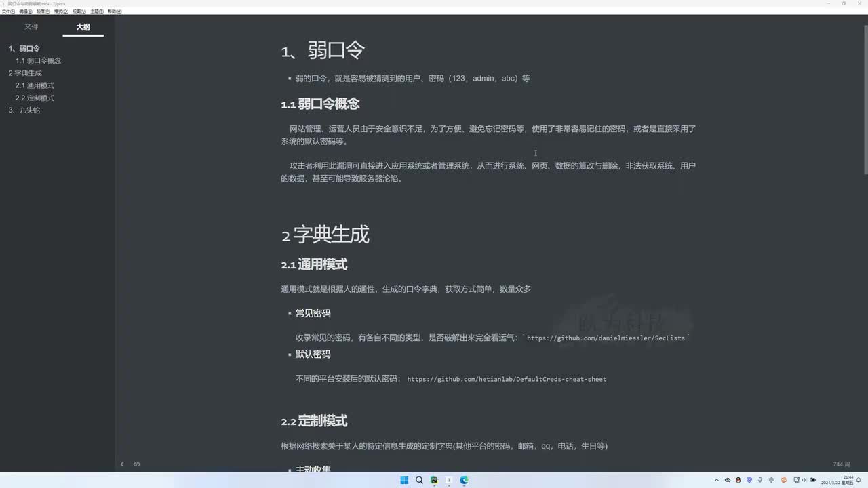The image size is (868, 488).
Task: Open the DefaultCreds-cheat-sheet GitHub link
Action: point(507,379)
